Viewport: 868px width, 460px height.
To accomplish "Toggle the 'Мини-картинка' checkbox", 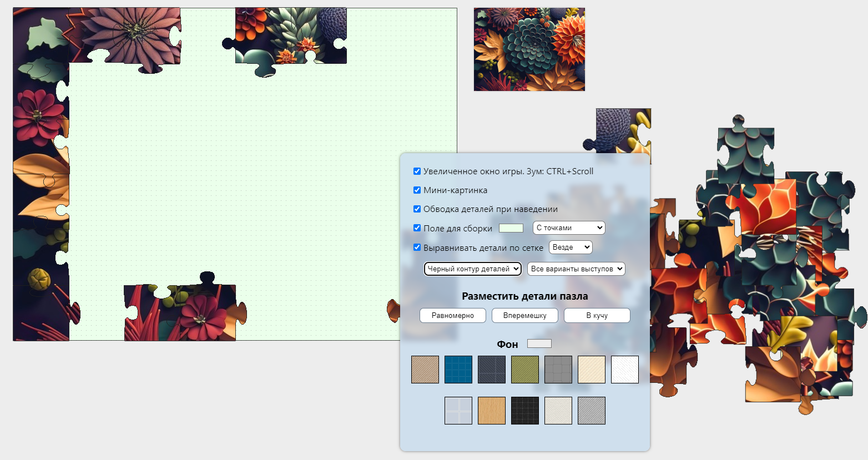I will coord(417,190).
